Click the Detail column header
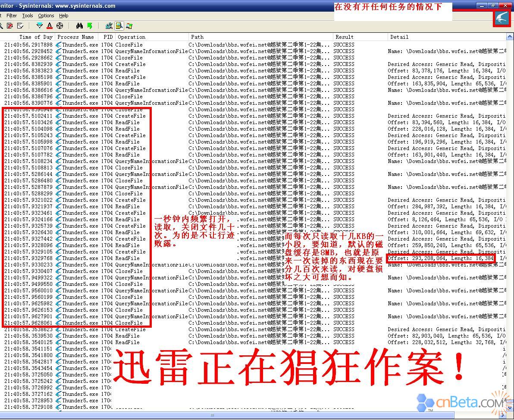This screenshot has height=420, width=514. [x=447, y=37]
